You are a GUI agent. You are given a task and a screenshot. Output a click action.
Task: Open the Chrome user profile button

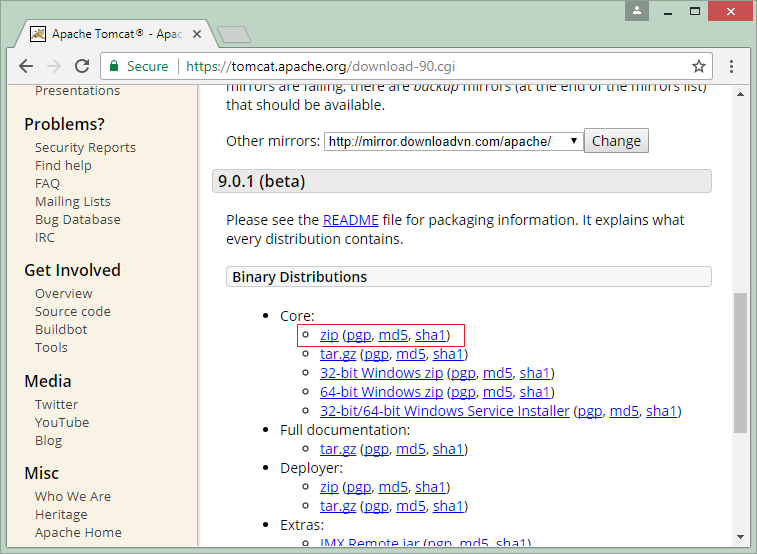[x=637, y=11]
